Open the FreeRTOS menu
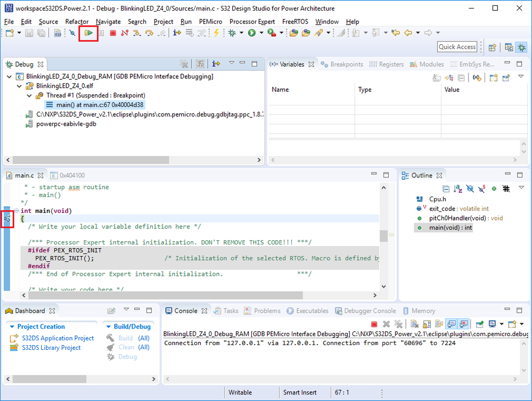This screenshot has height=401, width=532. 295,22
